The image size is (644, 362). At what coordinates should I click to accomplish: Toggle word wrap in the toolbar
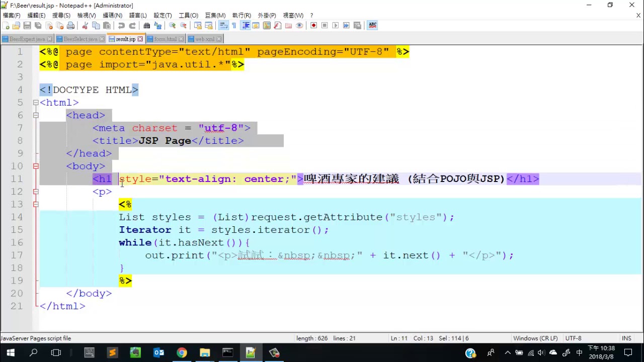pos(223,25)
